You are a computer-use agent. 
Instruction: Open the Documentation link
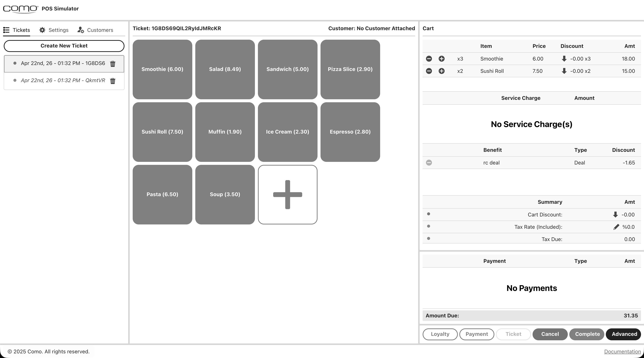622,352
